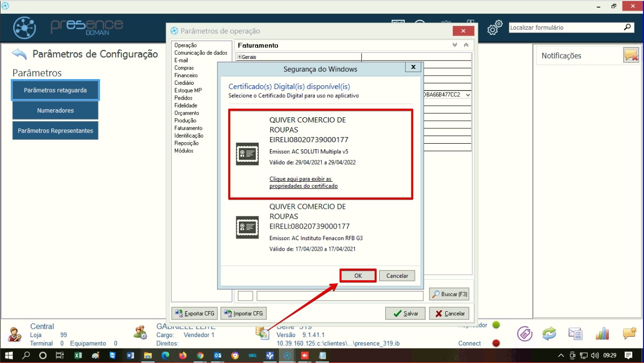The width and height of the screenshot is (644, 363).
Task: Click the double chevron up in Faturamento header
Action: pos(466,45)
